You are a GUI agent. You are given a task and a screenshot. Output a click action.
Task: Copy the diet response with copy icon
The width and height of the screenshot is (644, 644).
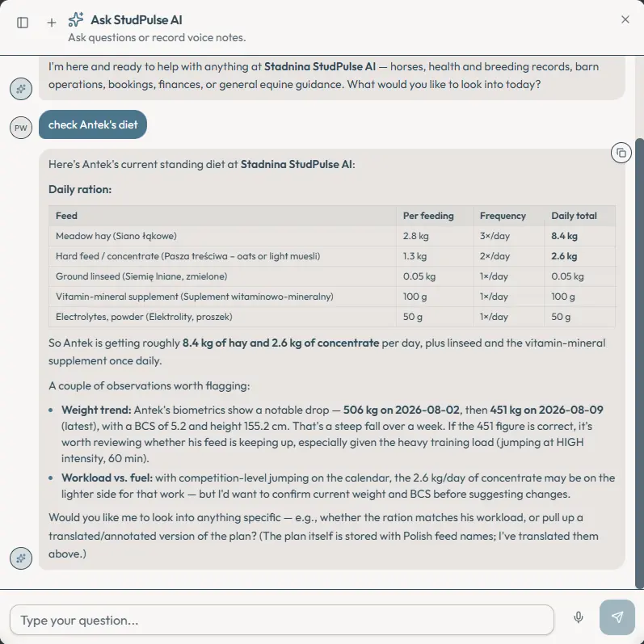click(x=621, y=153)
